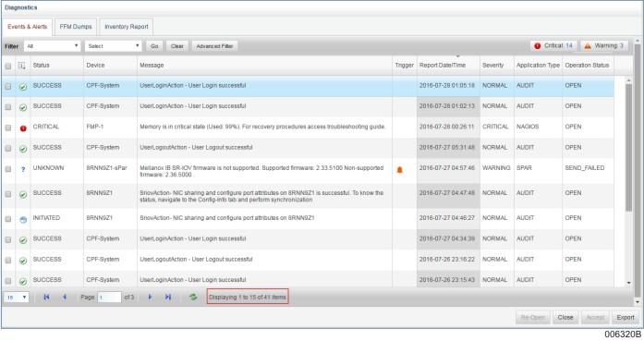Screen dimensions: 644x341
Task: Switch to Events & Alerts tab
Action: (x=27, y=27)
